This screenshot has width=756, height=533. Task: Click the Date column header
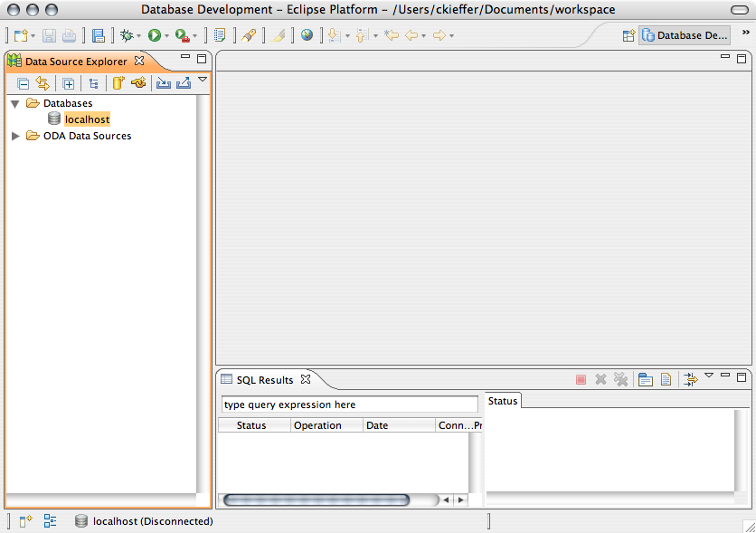tap(399, 425)
